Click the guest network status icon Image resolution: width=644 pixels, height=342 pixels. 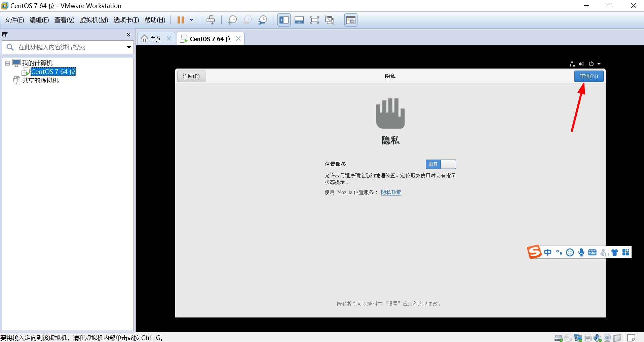(x=572, y=64)
